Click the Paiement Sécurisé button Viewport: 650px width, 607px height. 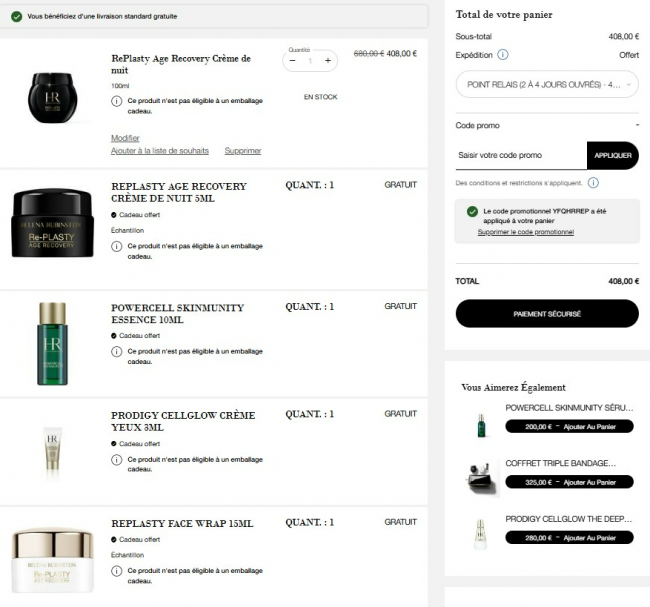(x=547, y=314)
